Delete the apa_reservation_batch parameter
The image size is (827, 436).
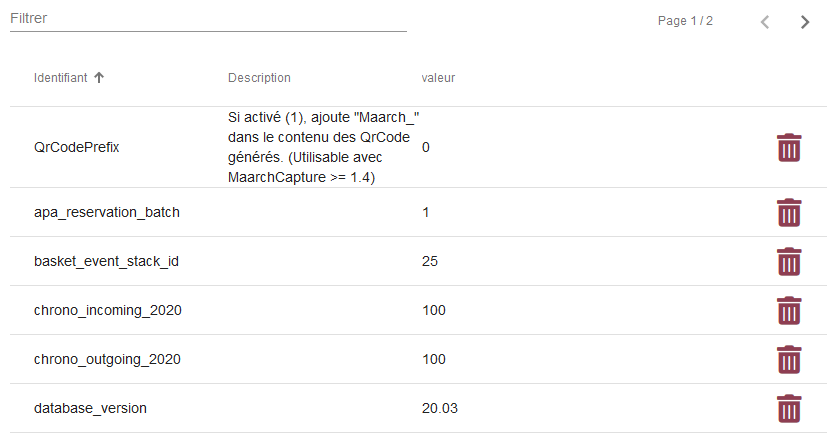tap(789, 212)
